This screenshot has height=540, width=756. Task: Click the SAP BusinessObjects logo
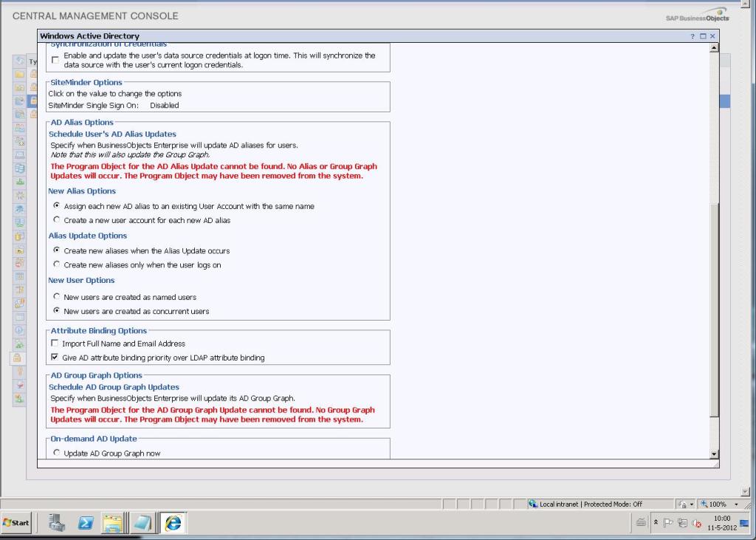click(698, 16)
